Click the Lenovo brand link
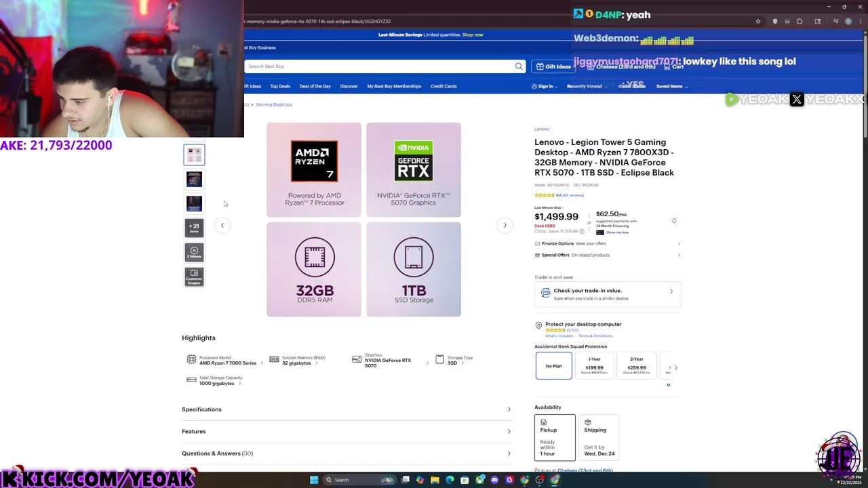This screenshot has width=868, height=488. pos(542,129)
